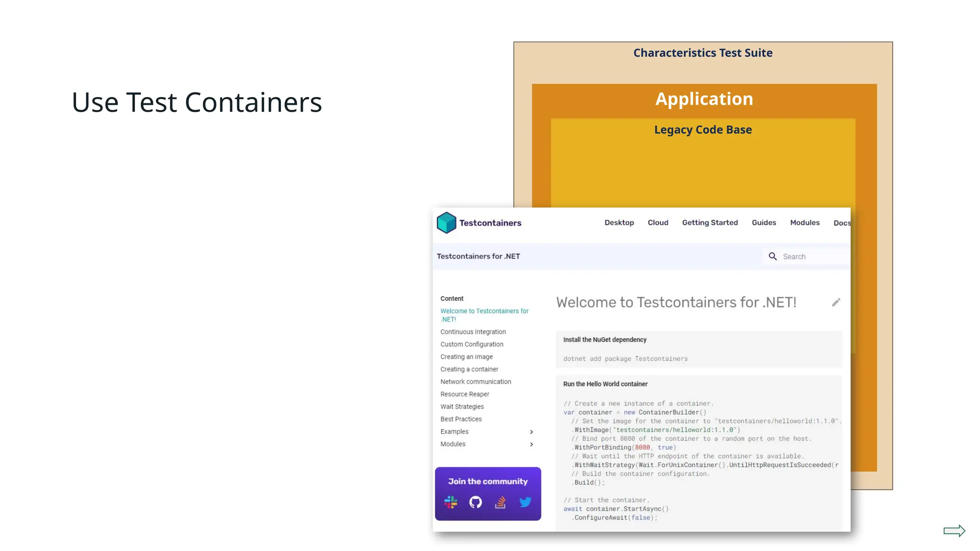
Task: Click '.WithImage("testcontainers/helloworld:1.1.0")' line
Action: (656, 430)
